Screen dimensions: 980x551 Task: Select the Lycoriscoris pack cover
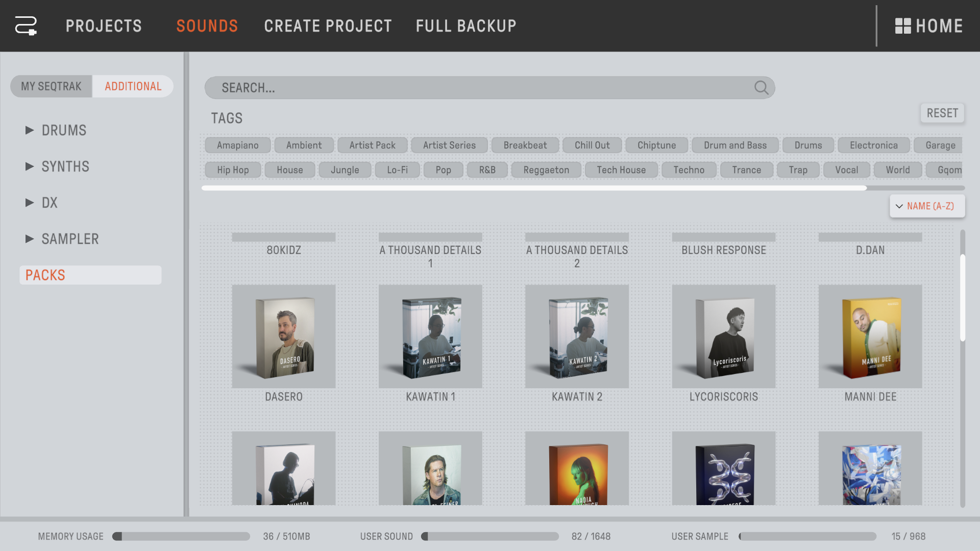point(723,337)
